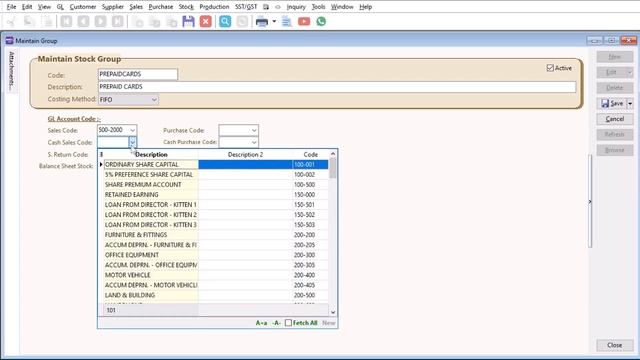
Task: Click the small icon after SST/GST menu
Action: (266, 7)
